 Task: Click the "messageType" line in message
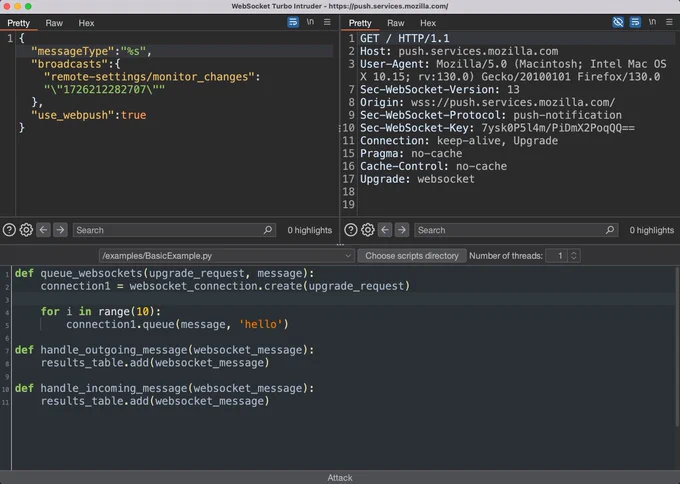(91, 51)
